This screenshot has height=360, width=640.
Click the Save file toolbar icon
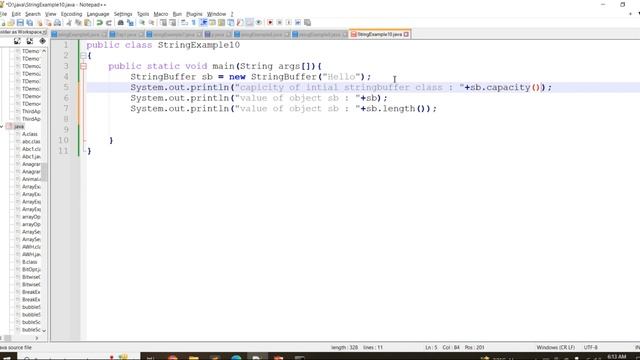[20, 23]
